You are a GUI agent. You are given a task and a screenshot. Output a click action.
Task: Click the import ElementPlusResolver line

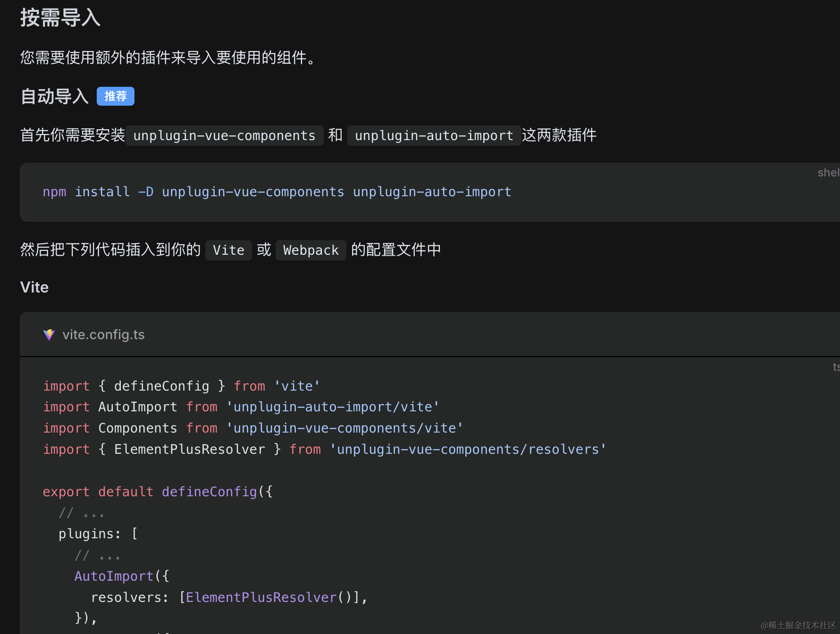[325, 450]
